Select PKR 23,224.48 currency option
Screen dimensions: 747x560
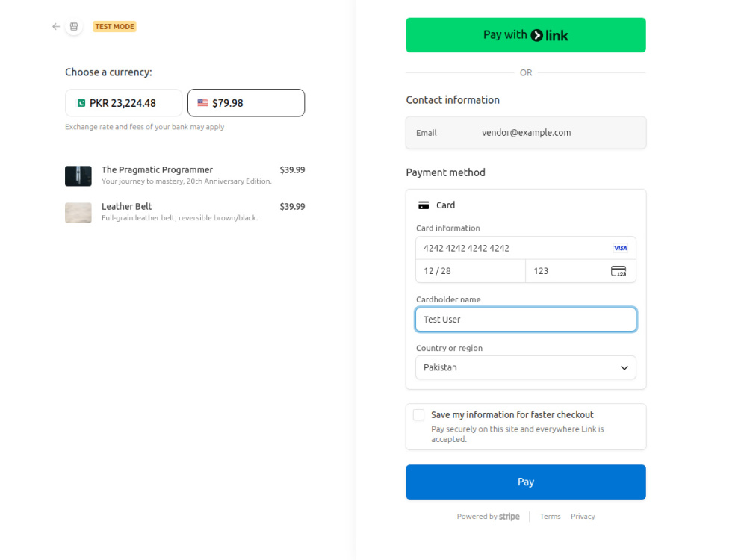click(x=124, y=103)
